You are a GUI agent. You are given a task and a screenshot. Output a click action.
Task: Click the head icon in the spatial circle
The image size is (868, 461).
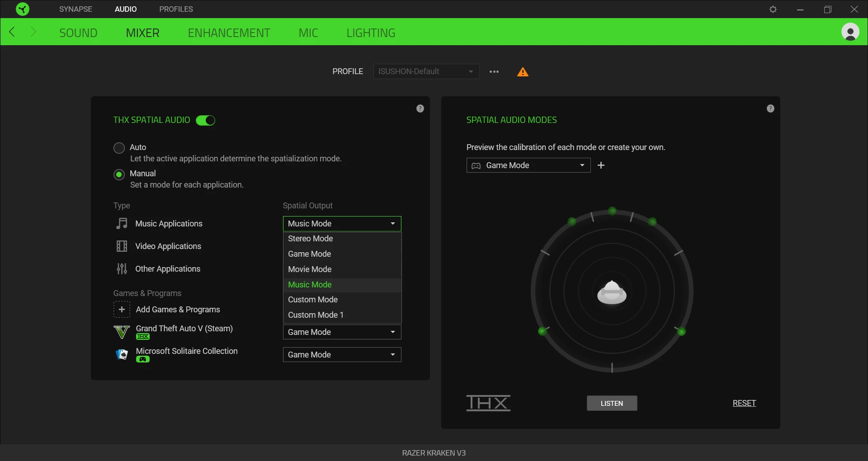pyautogui.click(x=612, y=292)
